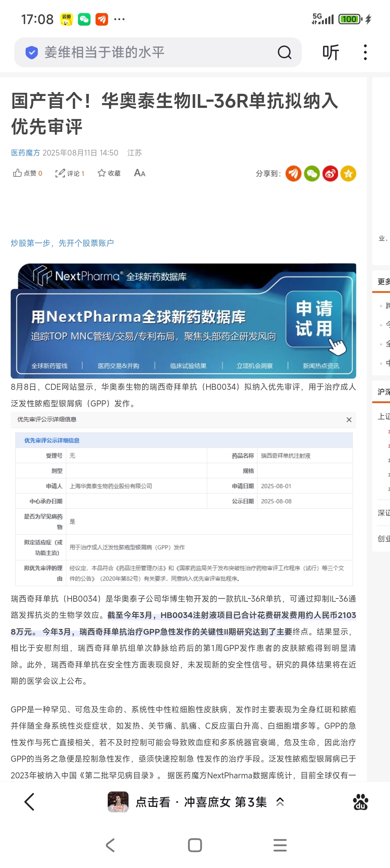This screenshot has height=868, width=390.
Task: Tap the 冲喜庶女 video thumbnail
Action: click(118, 802)
